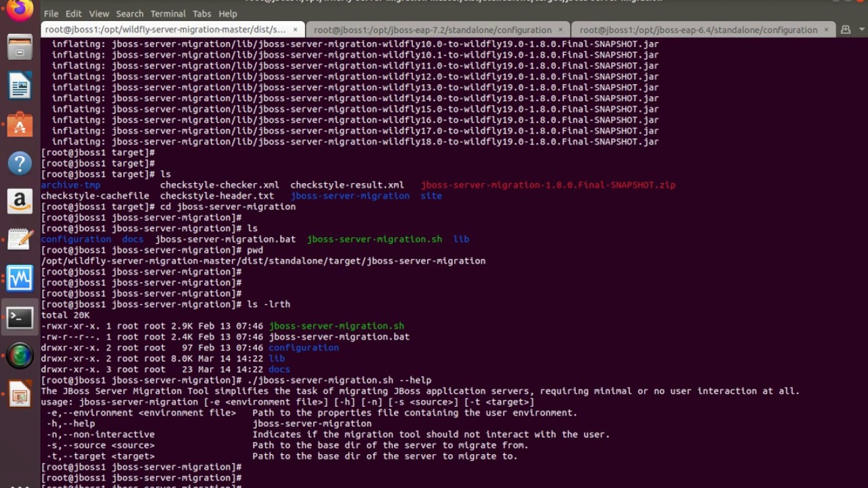Click the '-e,--environment' option text

(x=141, y=413)
